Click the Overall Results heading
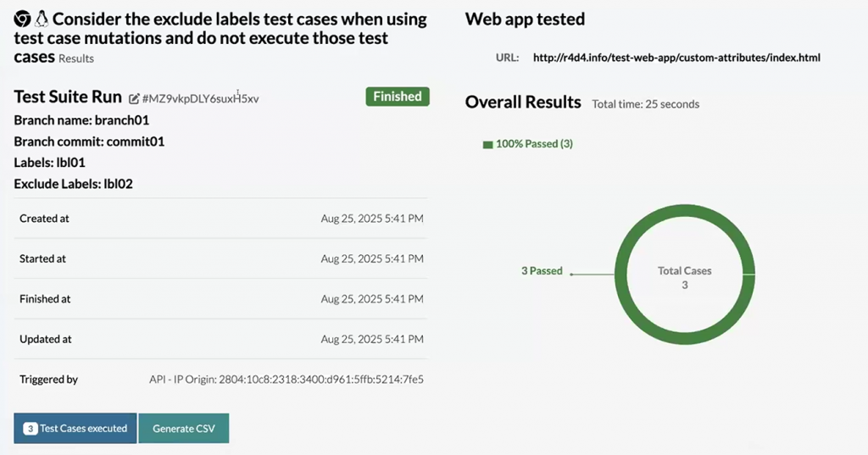The image size is (868, 455). point(523,103)
